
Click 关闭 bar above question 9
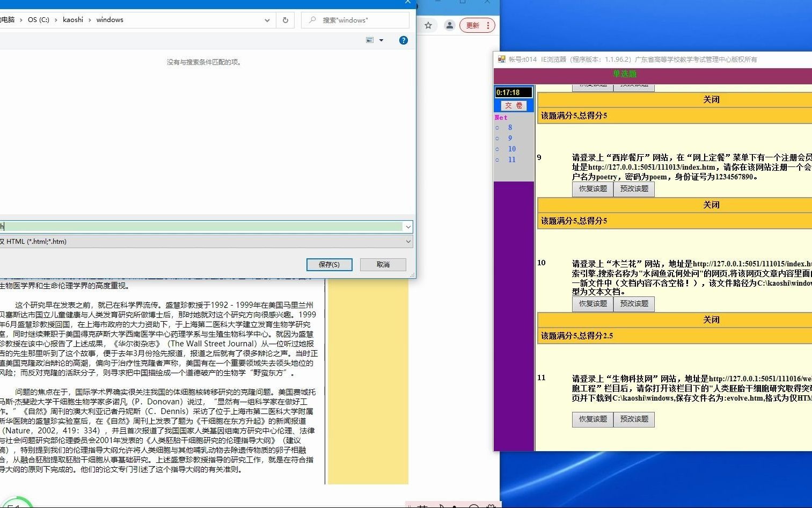[675, 99]
